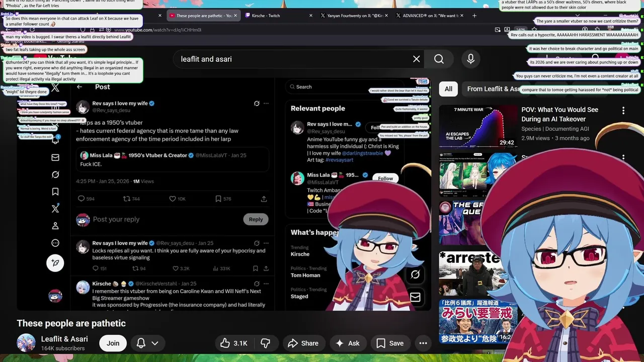Open Profile person icon in the X sidebar

[55, 226]
